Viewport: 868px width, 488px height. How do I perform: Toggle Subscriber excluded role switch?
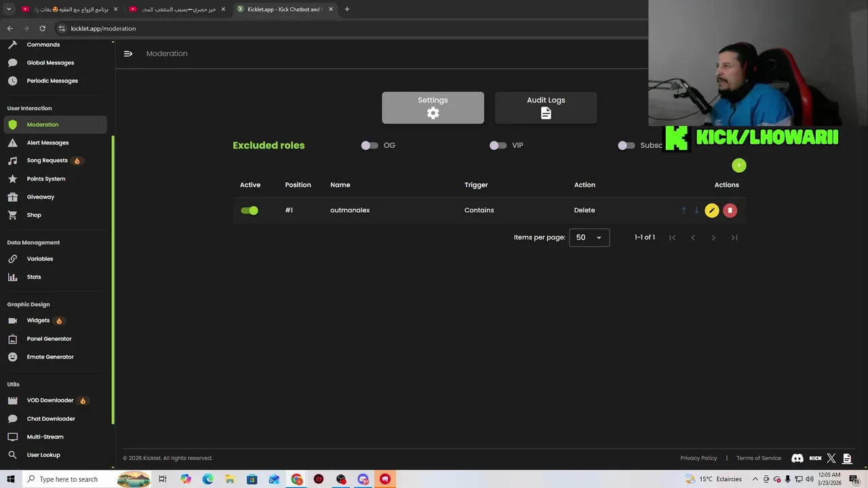[x=626, y=145]
